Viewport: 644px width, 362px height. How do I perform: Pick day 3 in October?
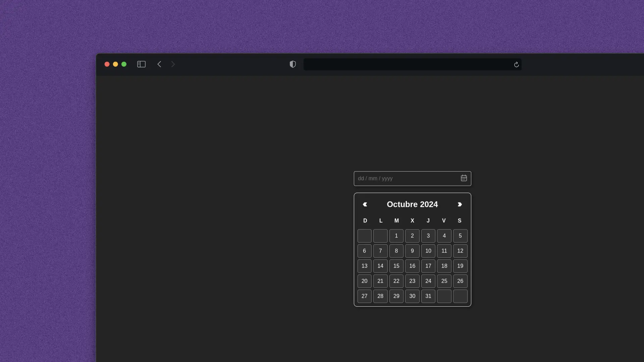(x=428, y=236)
